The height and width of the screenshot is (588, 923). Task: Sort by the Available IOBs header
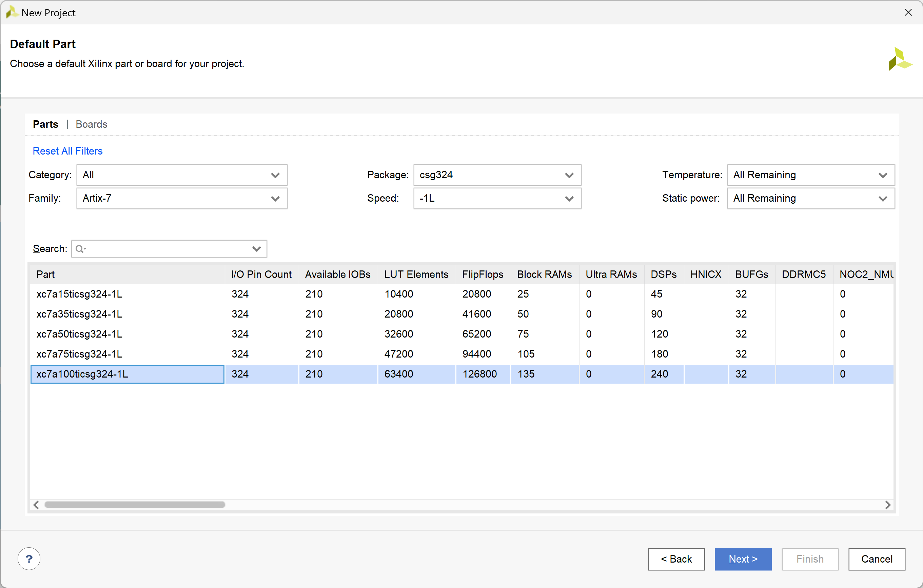(338, 274)
